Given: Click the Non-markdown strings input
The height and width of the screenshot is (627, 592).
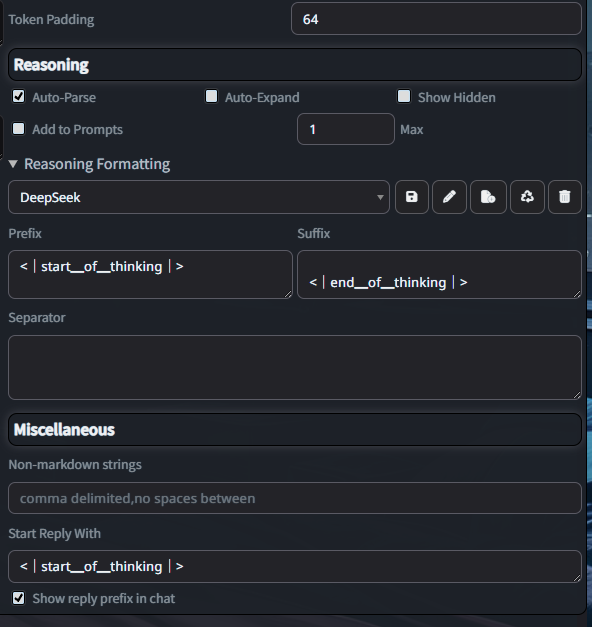Looking at the screenshot, I should click(295, 498).
